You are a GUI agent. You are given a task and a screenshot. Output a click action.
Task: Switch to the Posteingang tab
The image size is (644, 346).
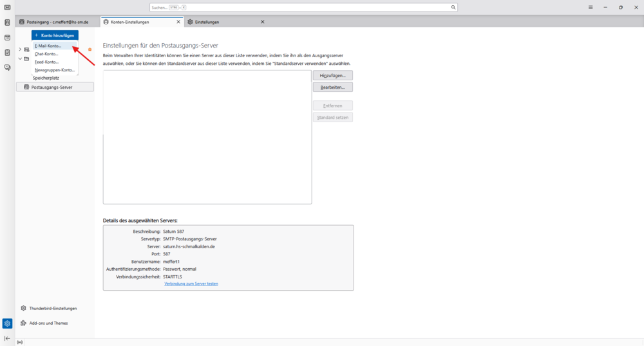coord(58,22)
